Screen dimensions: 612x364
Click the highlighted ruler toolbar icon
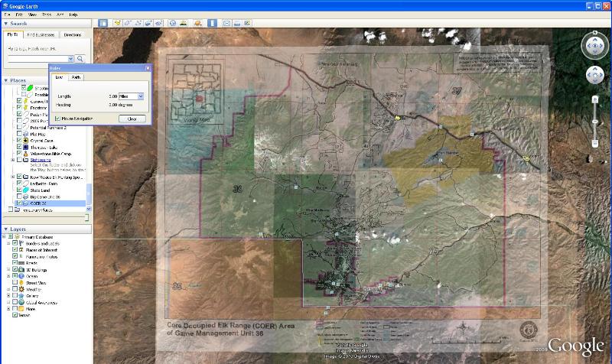[212, 24]
